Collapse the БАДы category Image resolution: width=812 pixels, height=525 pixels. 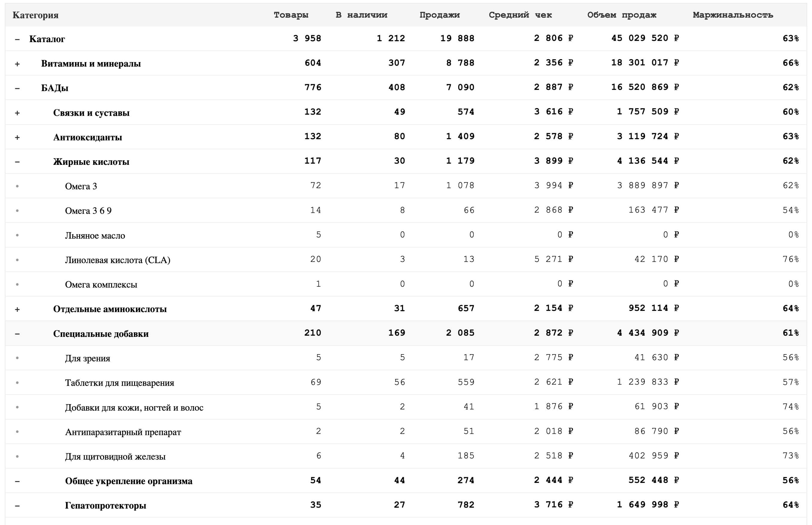point(17,89)
